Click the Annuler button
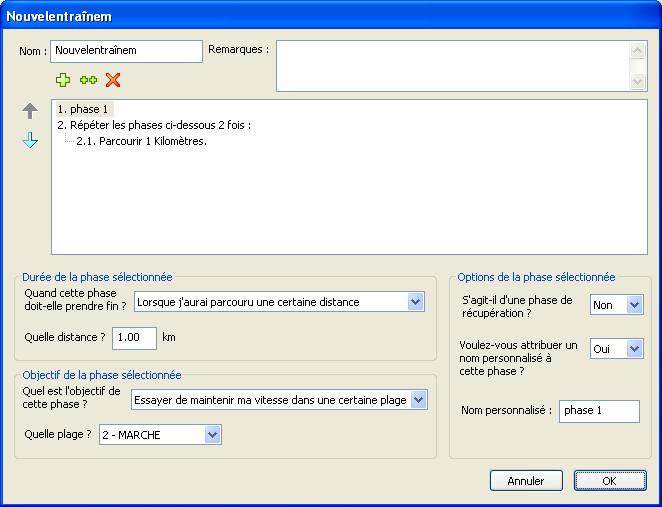Screen dimensions: 662x507 click(x=526, y=481)
